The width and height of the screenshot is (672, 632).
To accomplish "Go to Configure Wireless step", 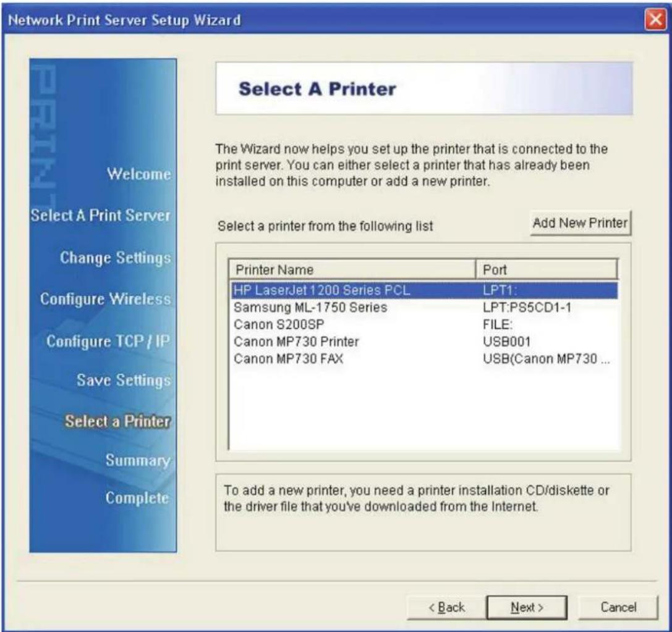I will 106,299.
